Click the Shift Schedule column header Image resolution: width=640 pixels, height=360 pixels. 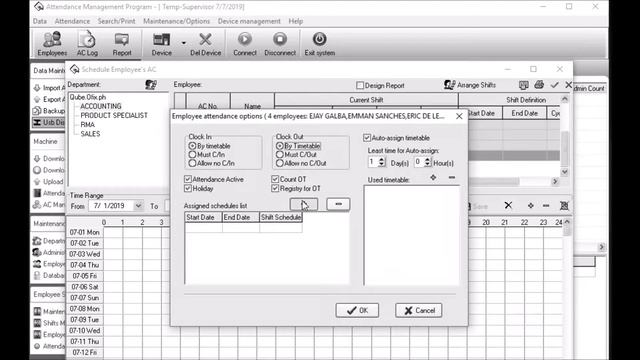click(281, 217)
